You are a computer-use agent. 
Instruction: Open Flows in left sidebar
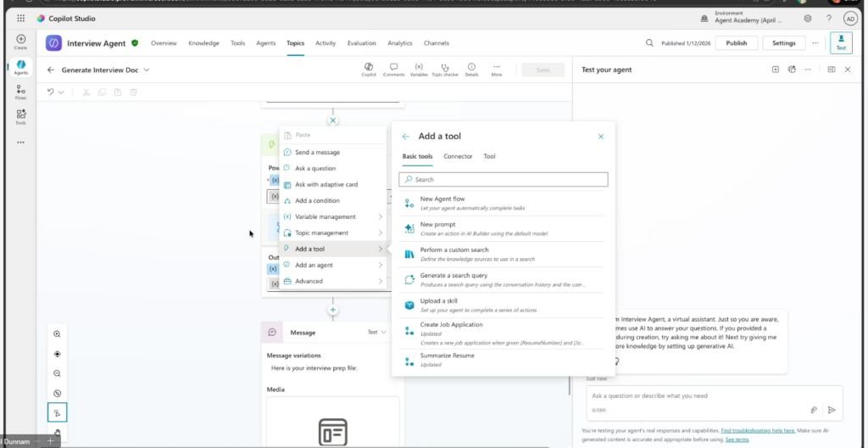pyautogui.click(x=20, y=91)
